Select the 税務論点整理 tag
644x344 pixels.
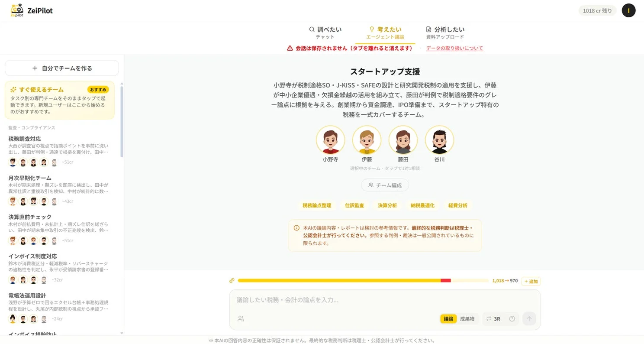coord(317,205)
